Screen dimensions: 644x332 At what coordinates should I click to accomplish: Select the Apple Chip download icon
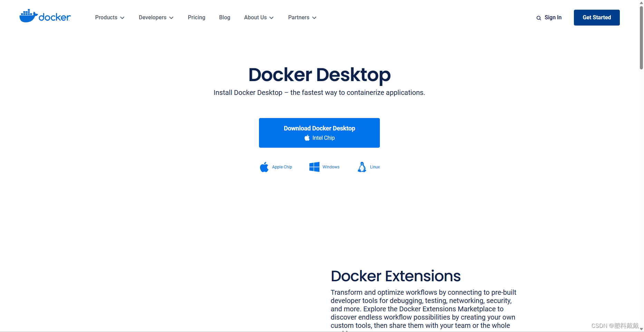[264, 167]
